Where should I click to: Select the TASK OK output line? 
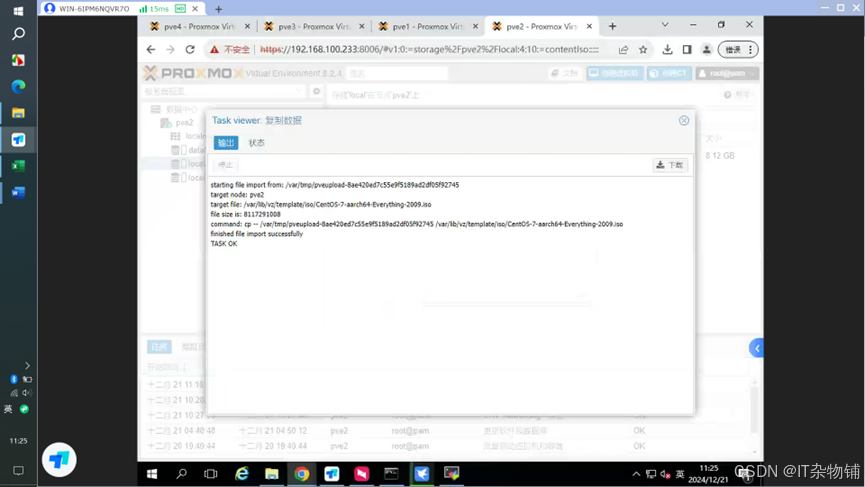(x=224, y=244)
